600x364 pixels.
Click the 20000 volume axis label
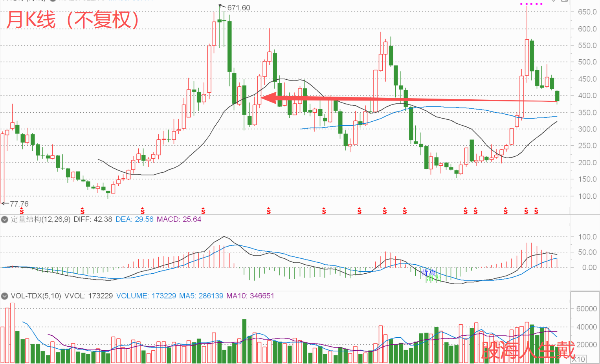pyautogui.click(x=586, y=344)
